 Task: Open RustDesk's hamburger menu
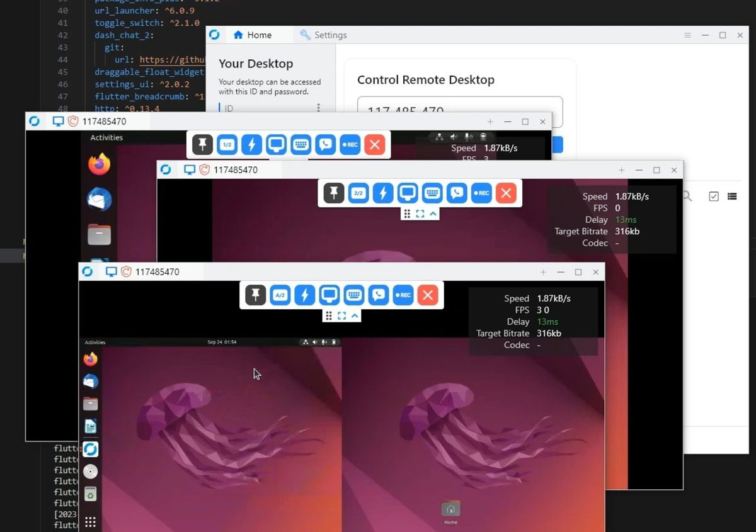[x=687, y=35]
